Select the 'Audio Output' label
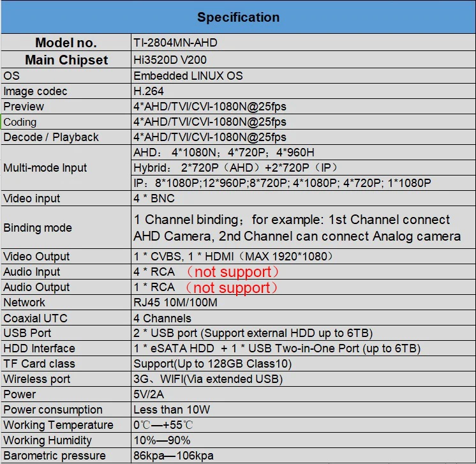The width and height of the screenshot is (476, 464). [x=36, y=287]
